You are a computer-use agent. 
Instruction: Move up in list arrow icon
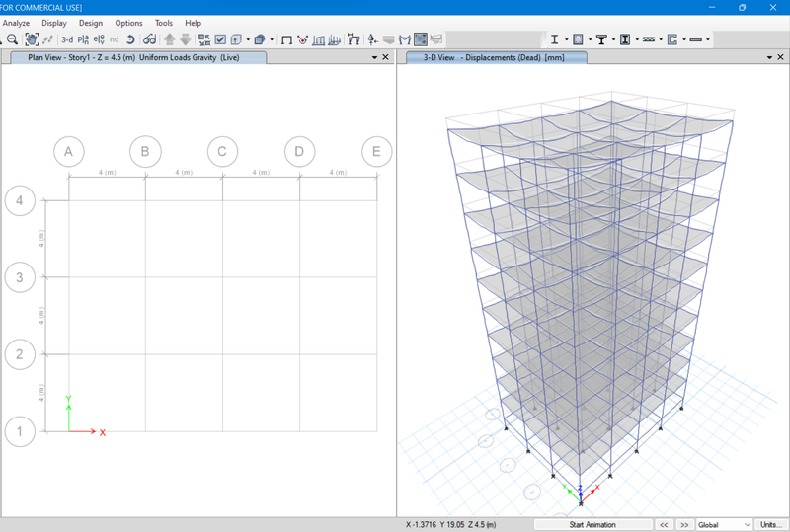(170, 39)
